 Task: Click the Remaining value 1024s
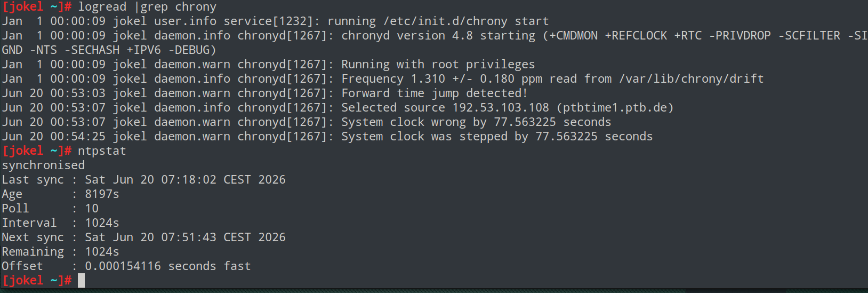tap(102, 252)
